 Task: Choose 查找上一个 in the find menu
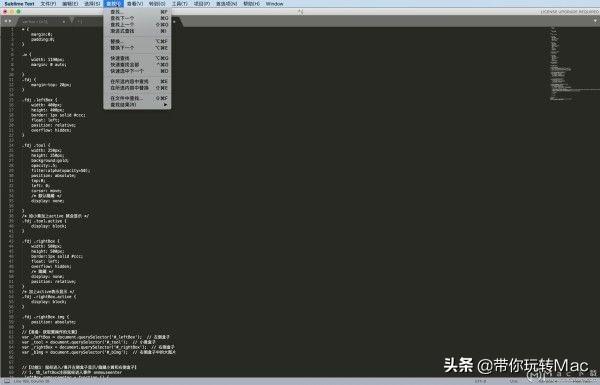[137, 24]
